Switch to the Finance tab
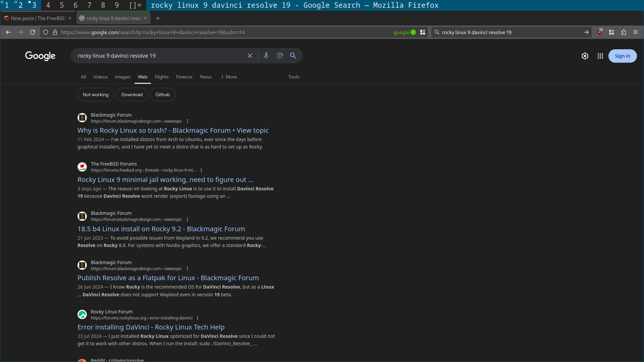The height and width of the screenshot is (362, 644). [184, 77]
